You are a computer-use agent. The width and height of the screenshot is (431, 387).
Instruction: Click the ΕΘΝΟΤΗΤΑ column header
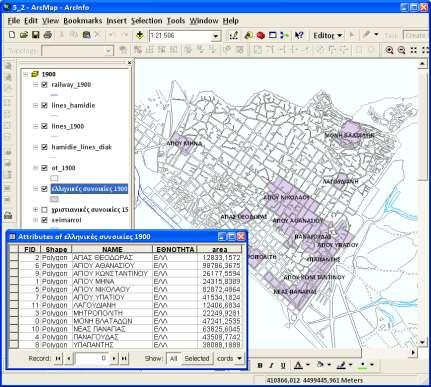[x=175, y=249]
